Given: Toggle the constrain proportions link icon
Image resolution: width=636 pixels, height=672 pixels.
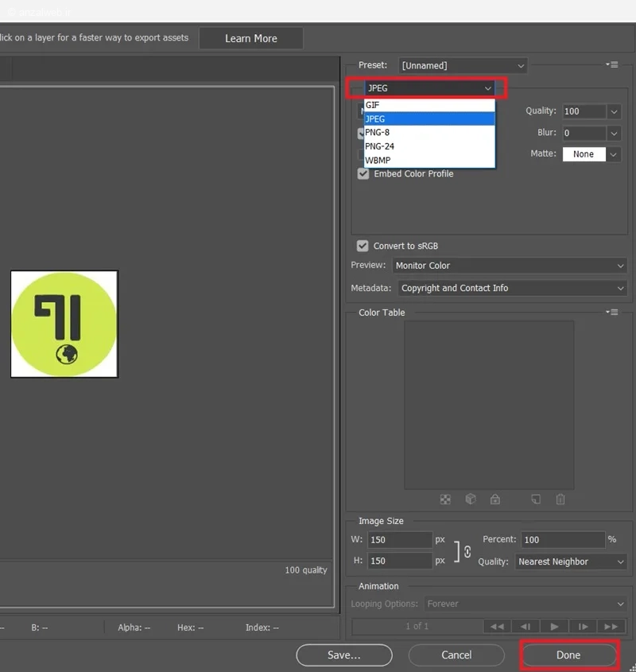Looking at the screenshot, I should (x=467, y=552).
